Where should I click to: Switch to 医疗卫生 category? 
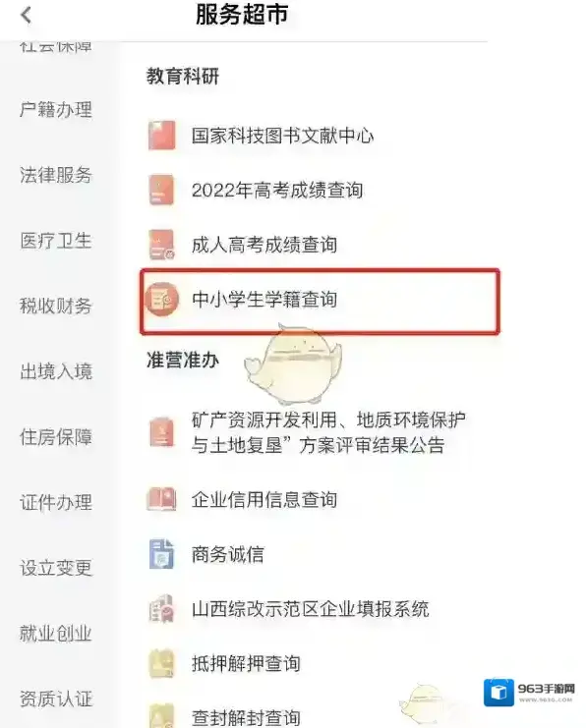tap(56, 241)
